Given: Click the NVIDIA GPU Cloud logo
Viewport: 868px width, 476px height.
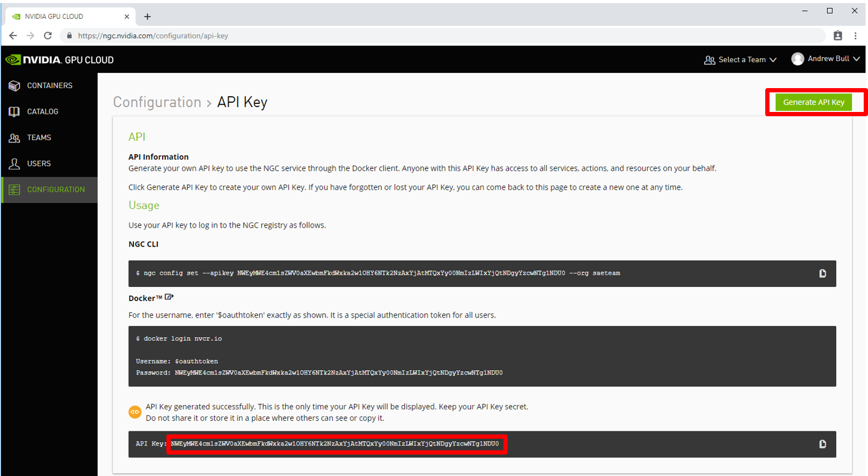Looking at the screenshot, I should tap(59, 59).
